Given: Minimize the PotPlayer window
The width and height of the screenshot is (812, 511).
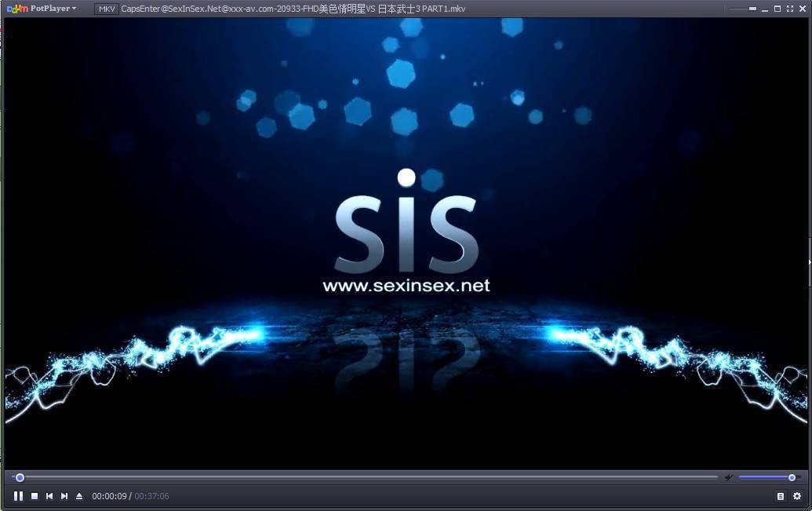Looking at the screenshot, I should 765,9.
